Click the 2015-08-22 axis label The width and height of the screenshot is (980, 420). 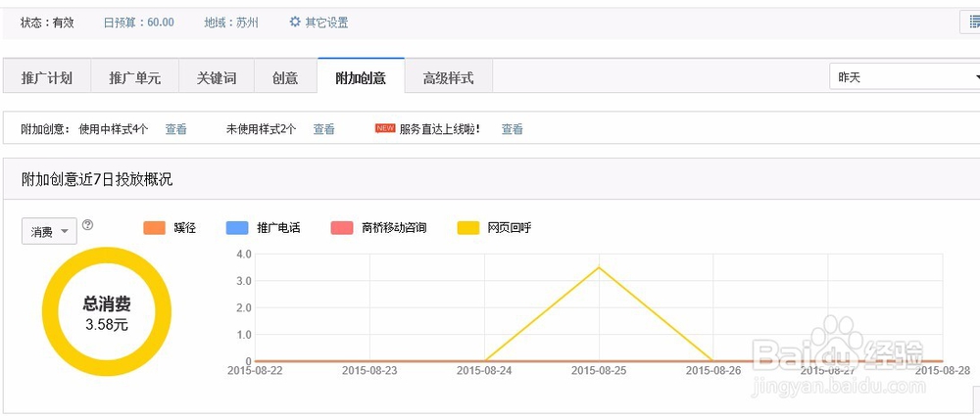(x=255, y=370)
